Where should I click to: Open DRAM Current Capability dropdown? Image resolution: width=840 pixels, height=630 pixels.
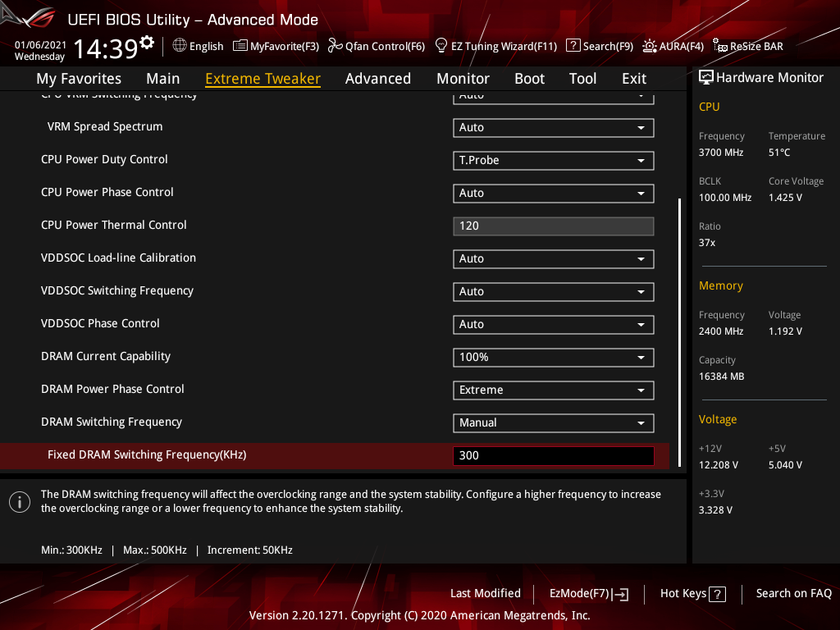[x=554, y=358]
